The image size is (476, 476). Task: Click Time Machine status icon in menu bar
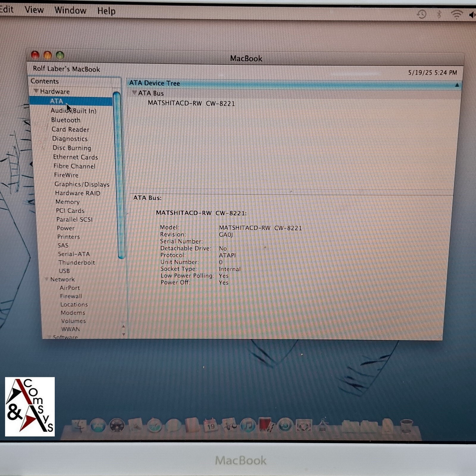click(422, 14)
